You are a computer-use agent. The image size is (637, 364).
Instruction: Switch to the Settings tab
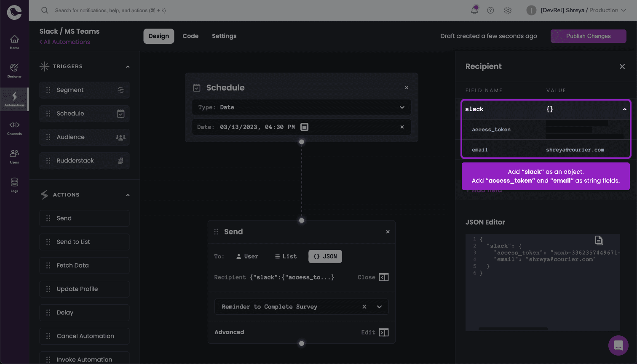click(224, 36)
